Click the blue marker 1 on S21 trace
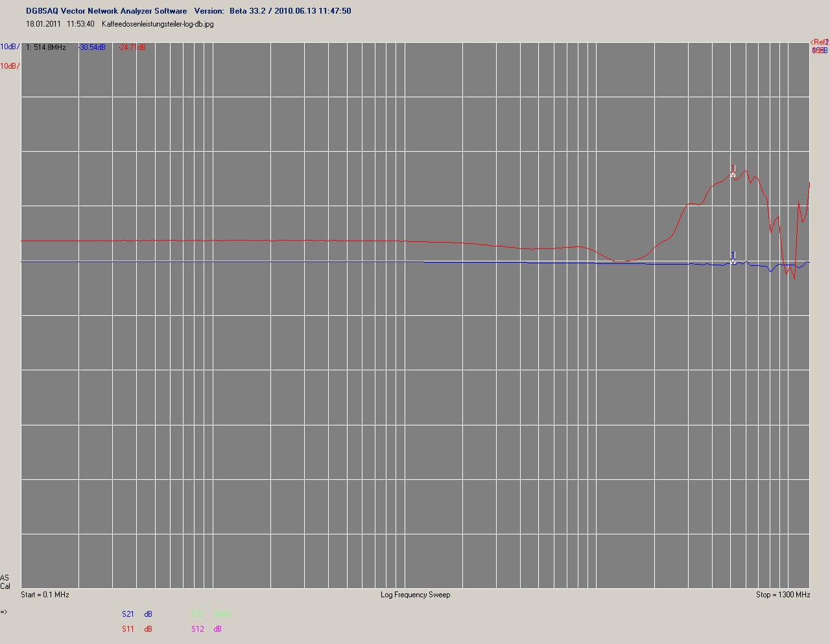Viewport: 830px width, 644px height. (x=733, y=258)
